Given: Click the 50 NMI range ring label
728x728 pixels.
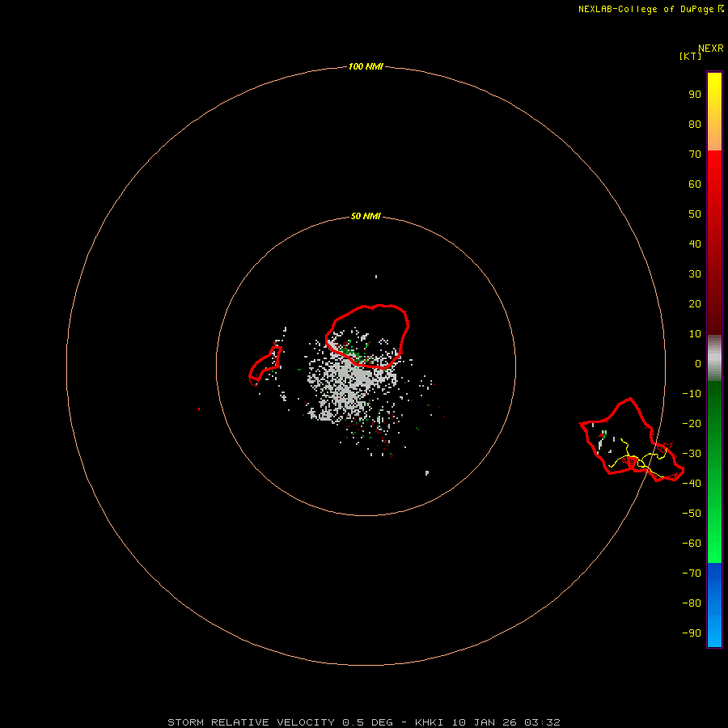Looking at the screenshot, I should click(x=366, y=216).
